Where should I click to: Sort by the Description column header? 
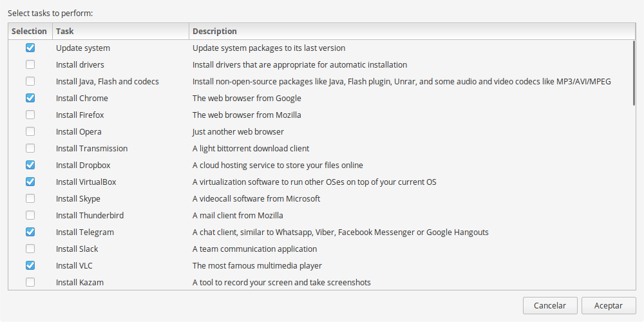pyautogui.click(x=412, y=31)
